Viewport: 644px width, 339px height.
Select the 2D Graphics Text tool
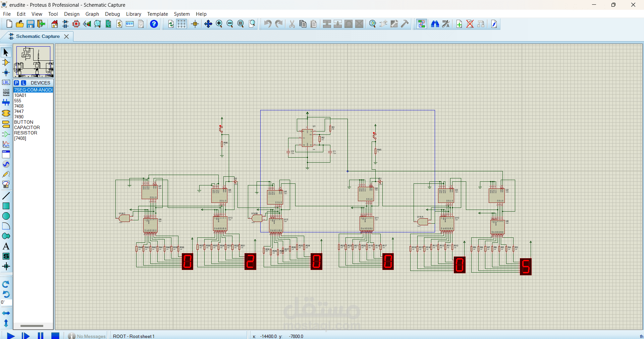[x=6, y=246]
